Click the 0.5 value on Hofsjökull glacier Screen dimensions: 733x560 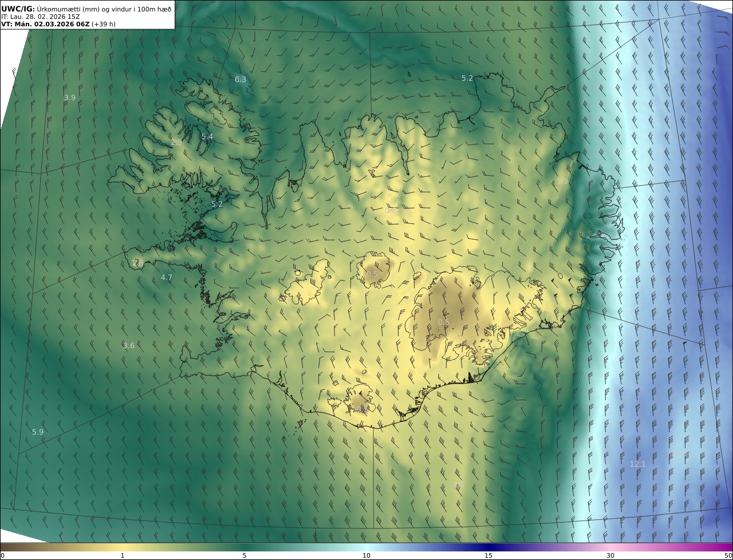[372, 274]
